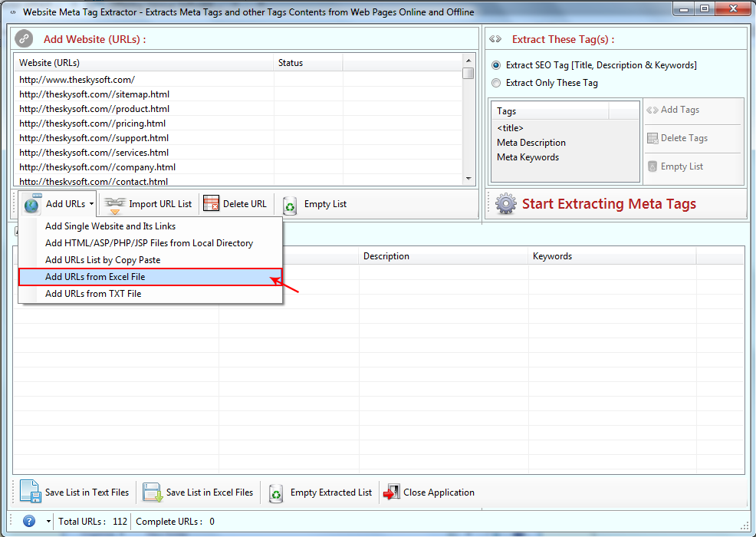Viewport: 756px width, 537px height.
Task: Select the <title> tag entry
Action: 510,128
